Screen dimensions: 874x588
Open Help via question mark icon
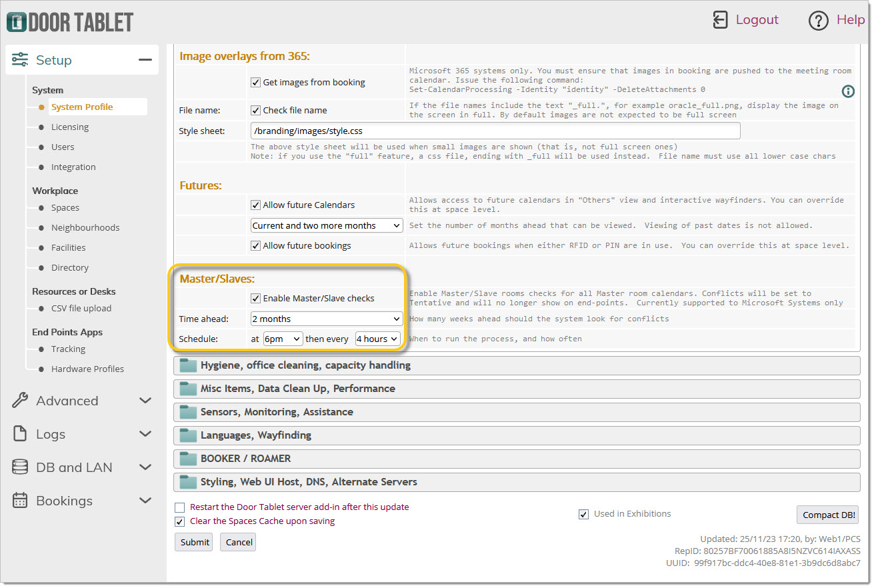(x=818, y=21)
